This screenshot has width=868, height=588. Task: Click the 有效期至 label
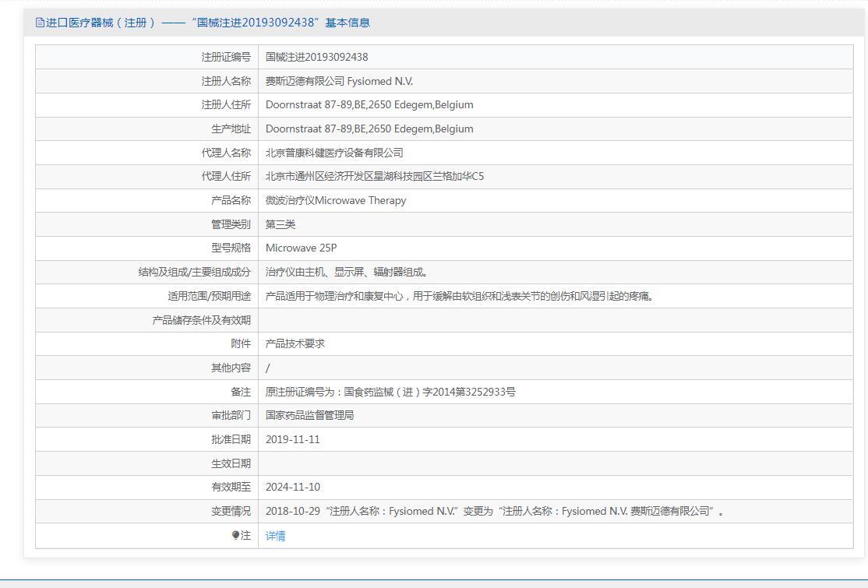click(x=231, y=487)
